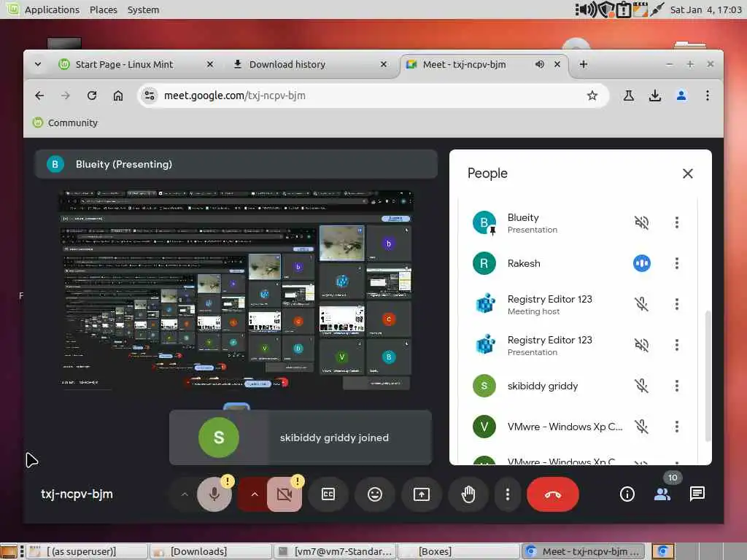Viewport: 747px width, 560px height.
Task: Expand audio settings chevron beside microphone
Action: pyautogui.click(x=185, y=494)
